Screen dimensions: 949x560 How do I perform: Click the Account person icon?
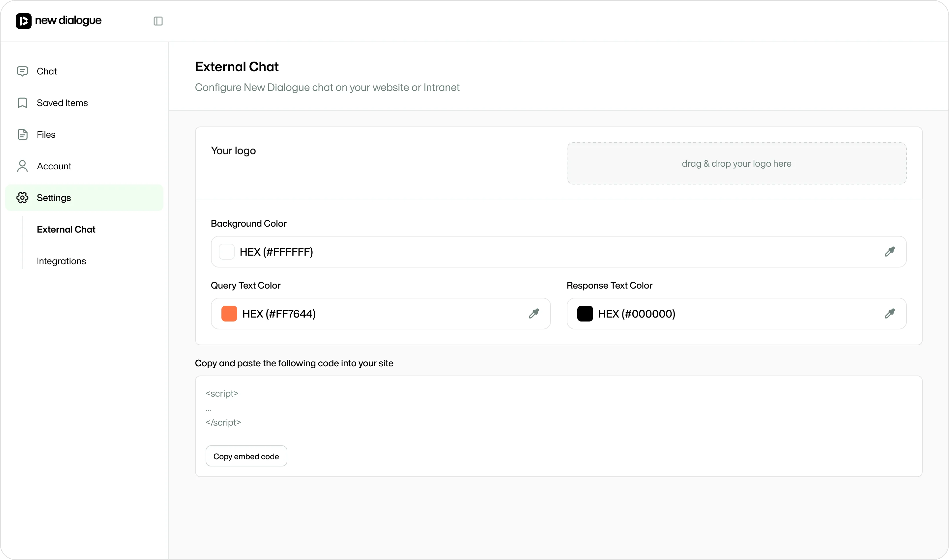point(23,166)
